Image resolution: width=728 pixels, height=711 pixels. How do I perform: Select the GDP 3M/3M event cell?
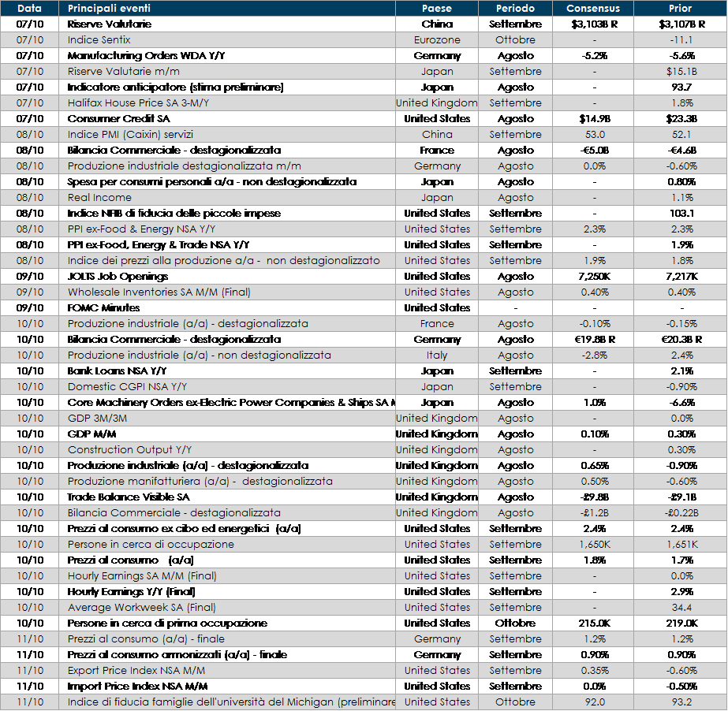pyautogui.click(x=97, y=418)
